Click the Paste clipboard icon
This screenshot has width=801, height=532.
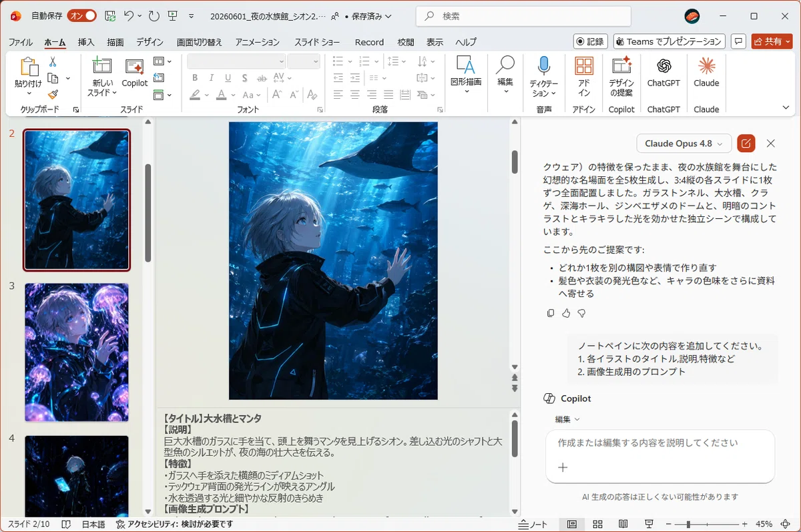coord(29,67)
